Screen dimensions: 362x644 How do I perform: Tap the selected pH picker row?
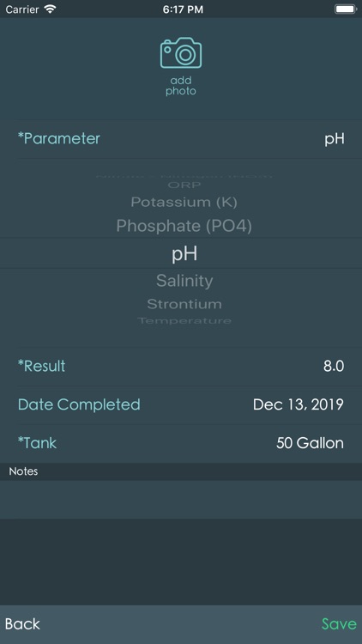coord(181,253)
